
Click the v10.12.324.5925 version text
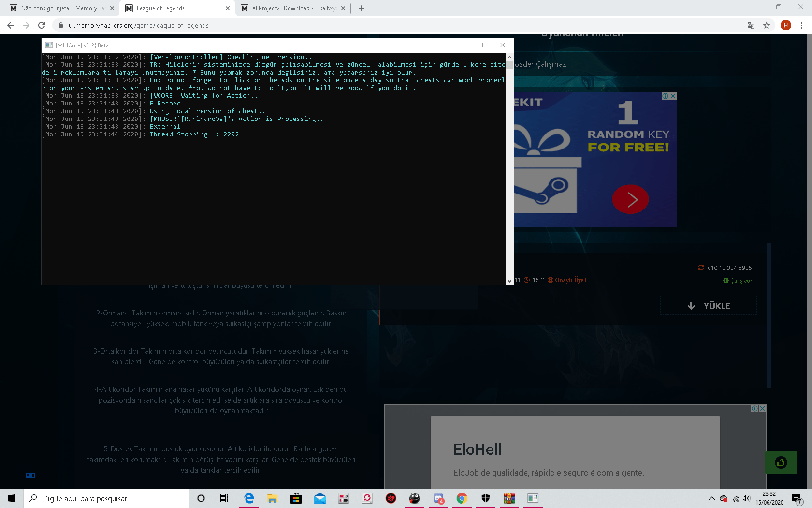(730, 268)
